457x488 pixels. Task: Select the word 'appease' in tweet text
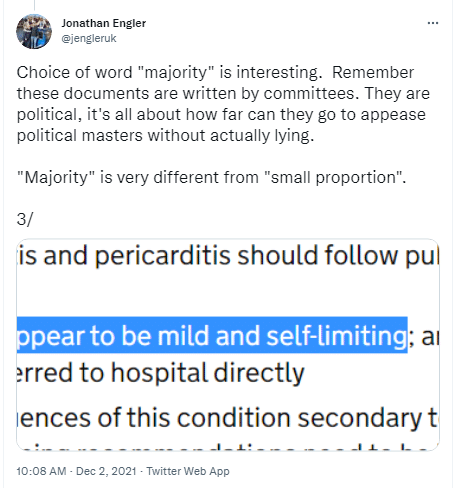coord(393,115)
